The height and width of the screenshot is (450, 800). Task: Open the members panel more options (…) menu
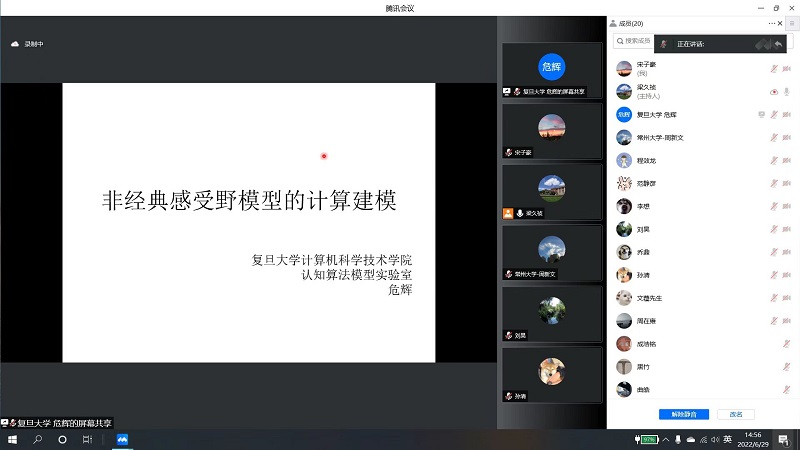tap(771, 23)
